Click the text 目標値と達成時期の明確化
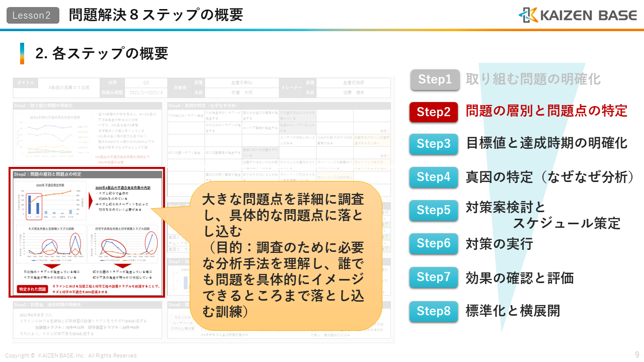 pos(547,143)
